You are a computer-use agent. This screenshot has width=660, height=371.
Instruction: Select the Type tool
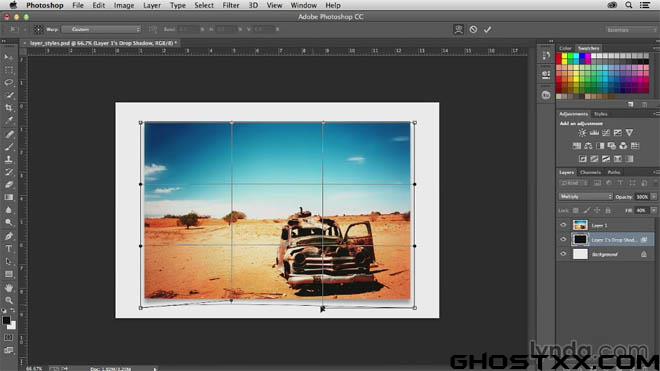(8, 249)
